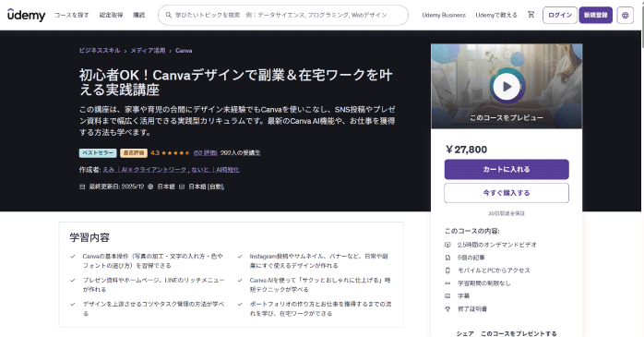Viewport: 644px width, 337px height.
Task: Open the 認定取得 menu
Action: click(111, 15)
